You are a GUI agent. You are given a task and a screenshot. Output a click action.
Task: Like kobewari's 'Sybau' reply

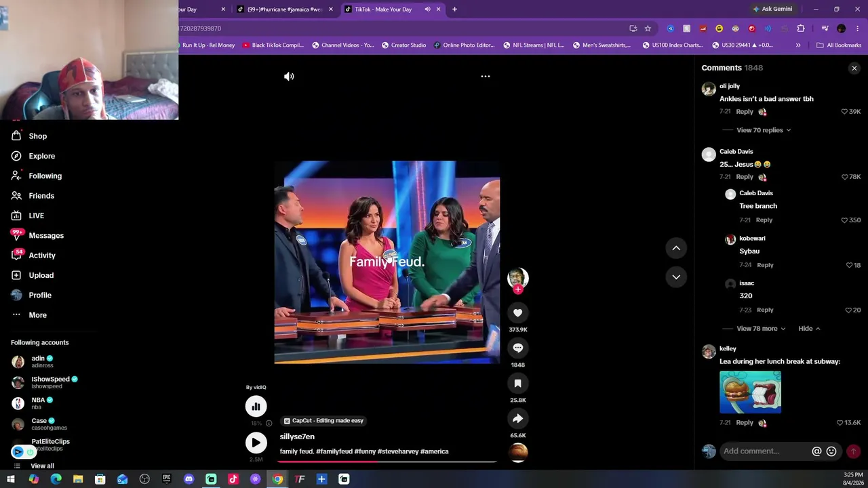click(849, 266)
